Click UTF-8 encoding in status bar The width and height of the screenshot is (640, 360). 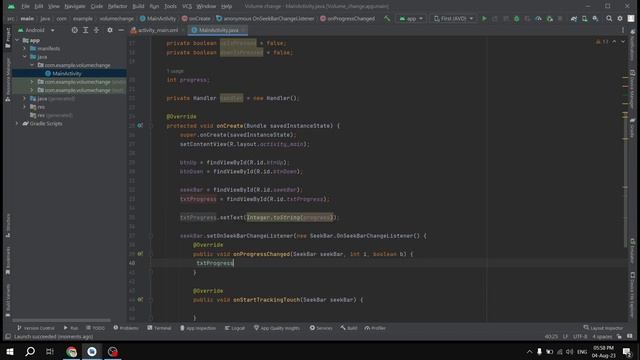click(580, 337)
